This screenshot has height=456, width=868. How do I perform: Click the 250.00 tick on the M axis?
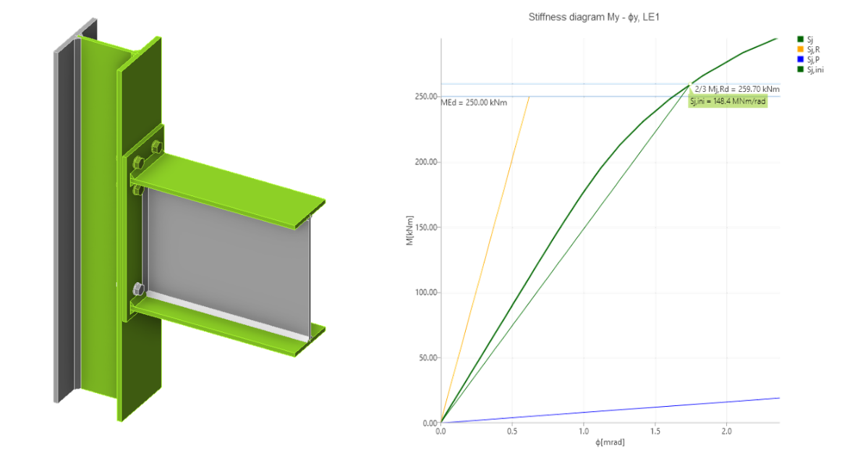click(425, 97)
